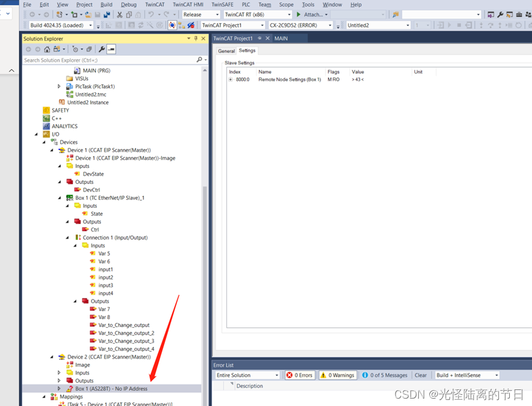This screenshot has width=532, height=406.
Task: Switch to the MAIN document tab
Action: click(281, 38)
